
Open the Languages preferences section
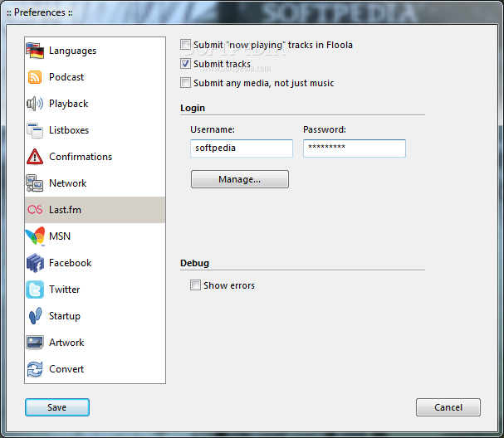tap(95, 51)
